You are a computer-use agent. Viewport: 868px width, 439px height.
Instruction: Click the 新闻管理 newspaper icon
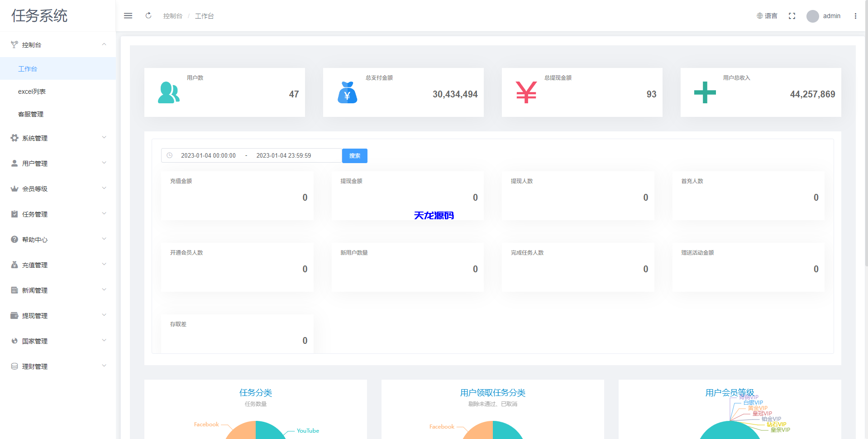14,290
